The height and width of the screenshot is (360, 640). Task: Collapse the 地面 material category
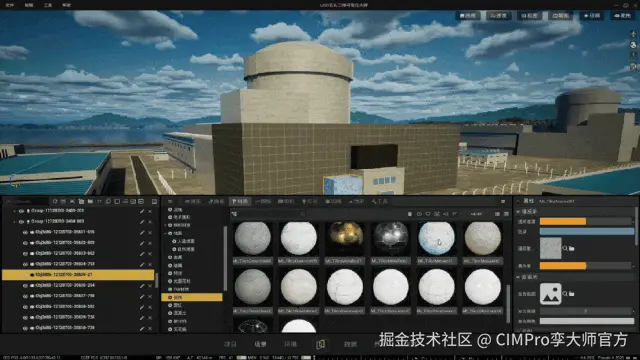point(166,233)
